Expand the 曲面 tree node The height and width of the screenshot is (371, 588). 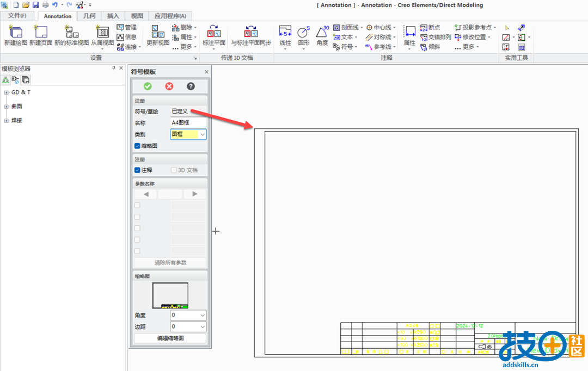coord(7,107)
